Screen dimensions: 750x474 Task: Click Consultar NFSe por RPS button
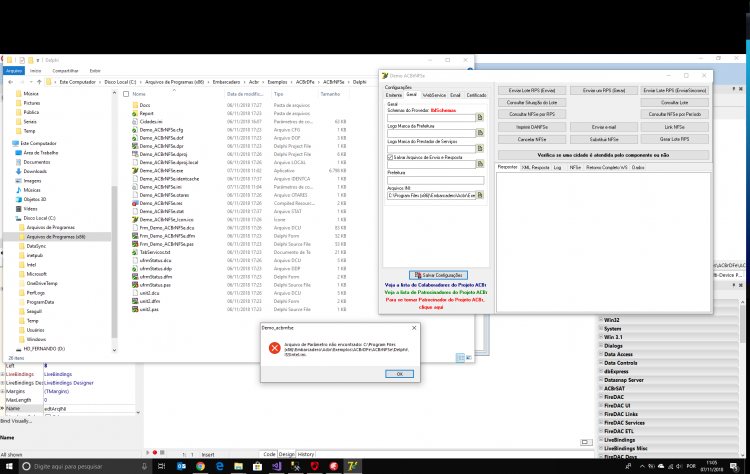pyautogui.click(x=532, y=114)
